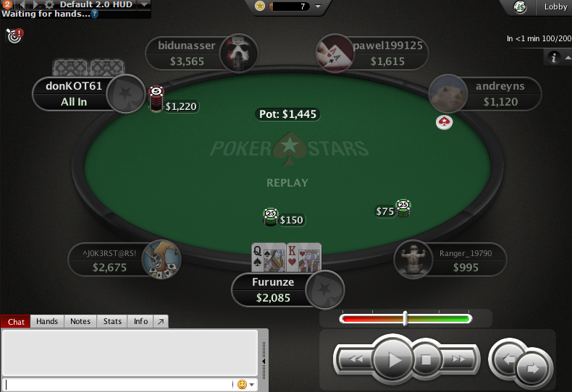
Task: Open the cashier chip icon near Lobby
Action: pyautogui.click(x=520, y=7)
